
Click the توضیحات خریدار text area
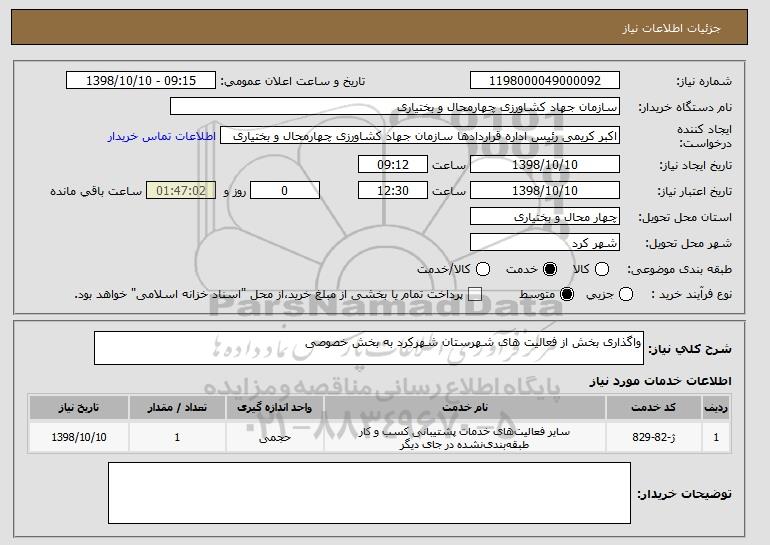coord(369,493)
